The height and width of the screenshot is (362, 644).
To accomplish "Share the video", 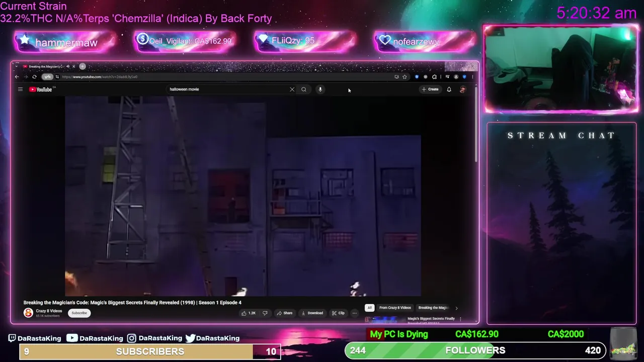I will point(284,313).
